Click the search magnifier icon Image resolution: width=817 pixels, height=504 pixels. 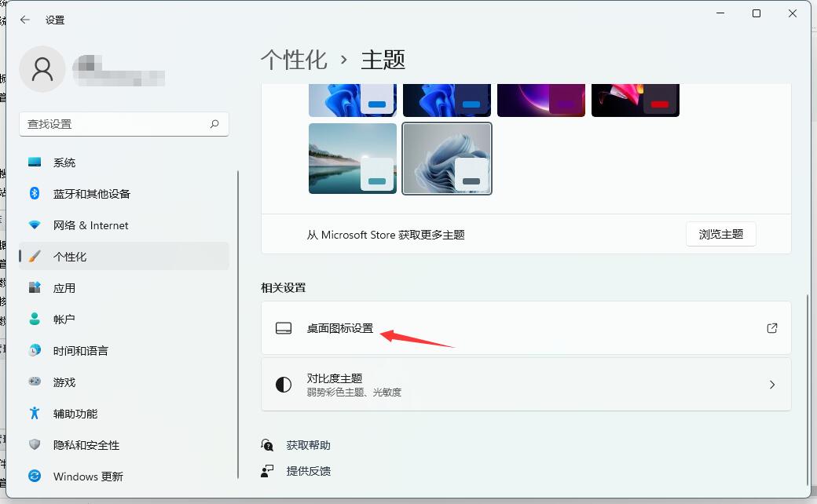[214, 124]
